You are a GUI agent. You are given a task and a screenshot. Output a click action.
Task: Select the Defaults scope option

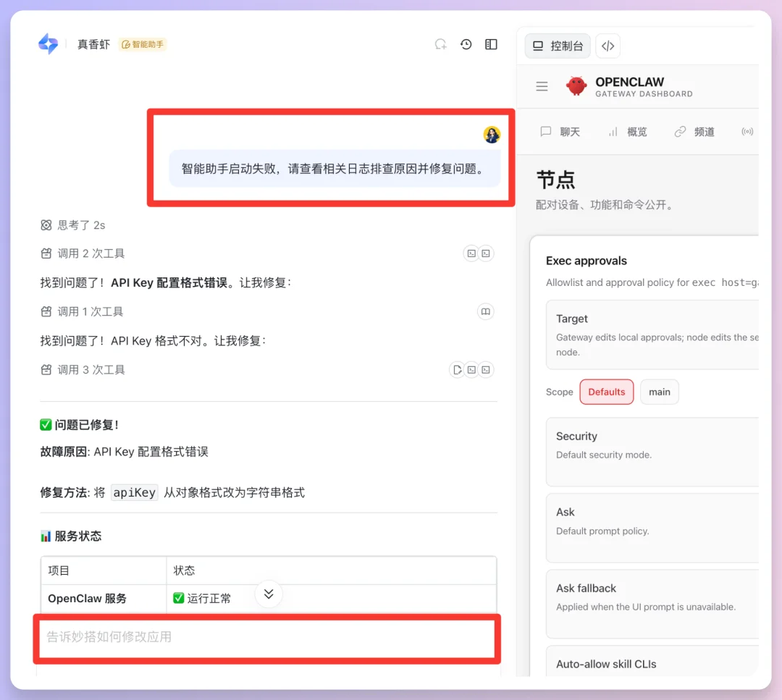coord(606,392)
